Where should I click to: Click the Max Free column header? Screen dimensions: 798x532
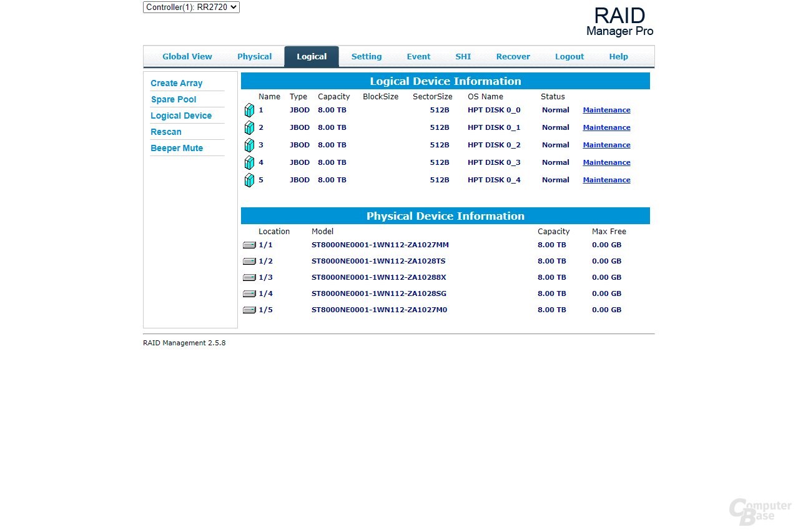[609, 232]
